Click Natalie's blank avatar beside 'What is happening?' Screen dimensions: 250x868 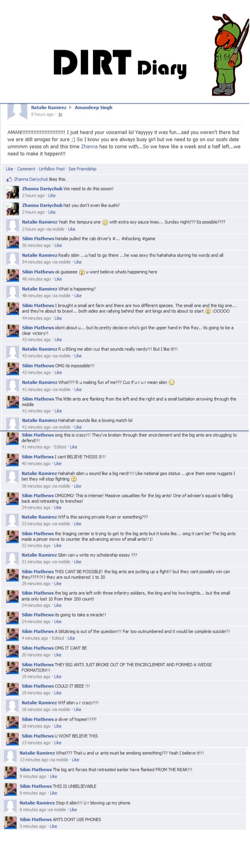pos(13,292)
